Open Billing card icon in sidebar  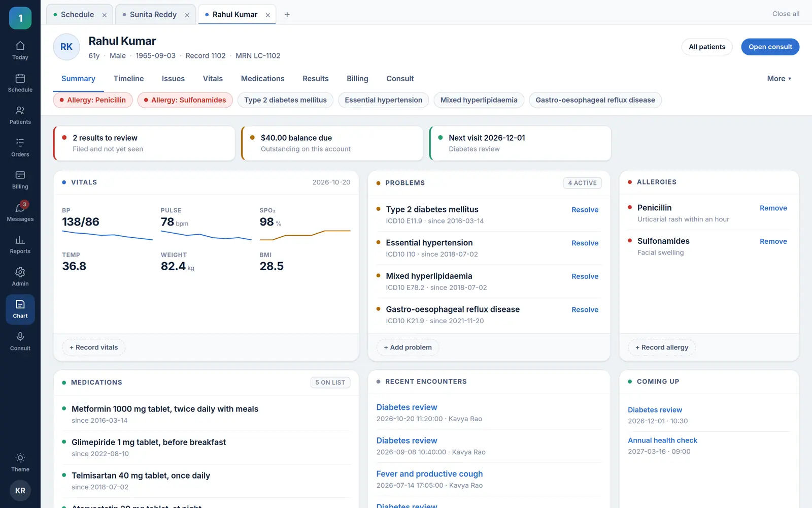(20, 180)
